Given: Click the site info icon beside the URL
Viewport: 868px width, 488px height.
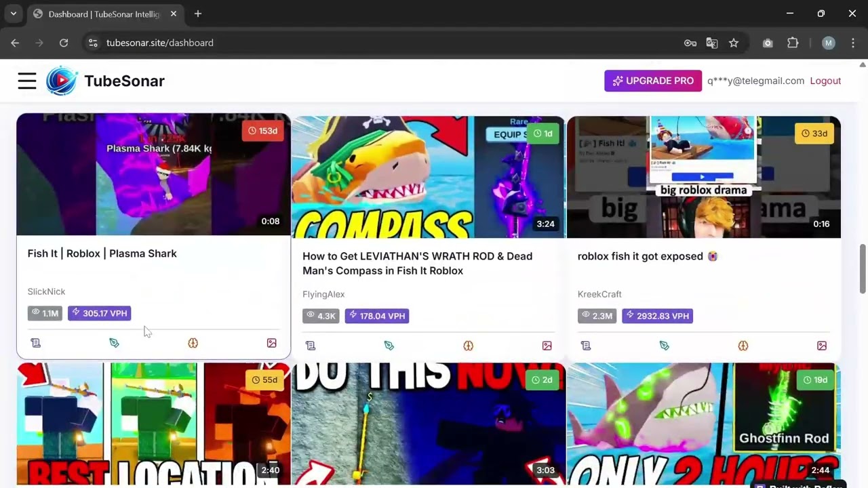Looking at the screenshot, I should tap(93, 43).
